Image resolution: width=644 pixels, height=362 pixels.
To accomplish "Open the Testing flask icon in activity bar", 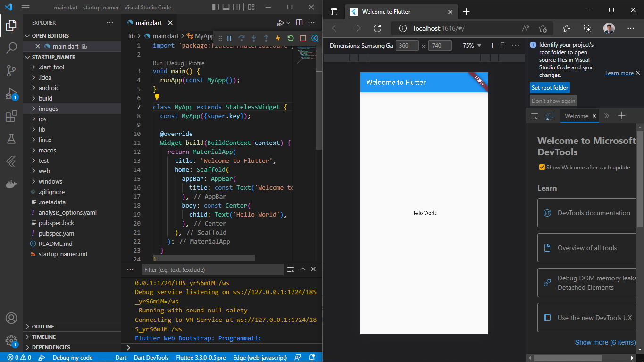I will point(11,139).
